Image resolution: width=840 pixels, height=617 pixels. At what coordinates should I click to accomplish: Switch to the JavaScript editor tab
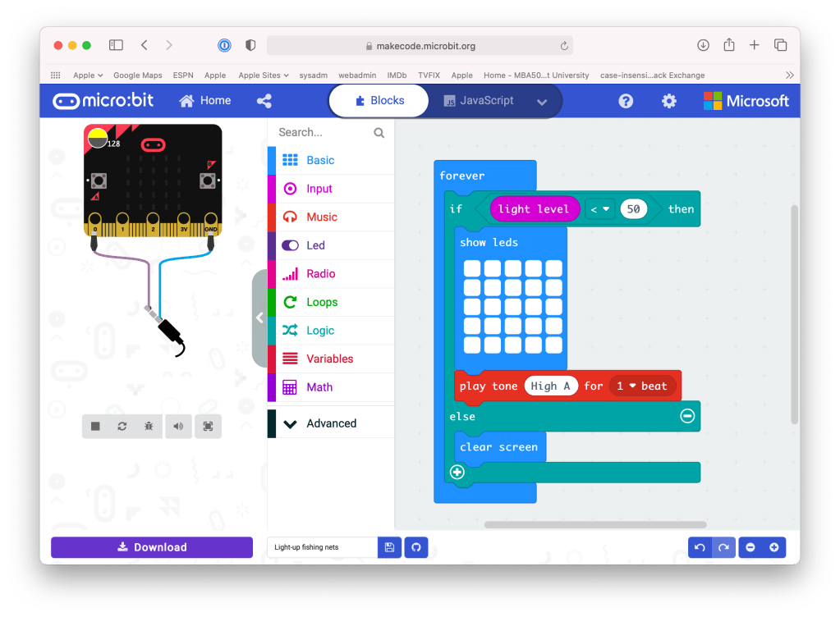click(479, 101)
